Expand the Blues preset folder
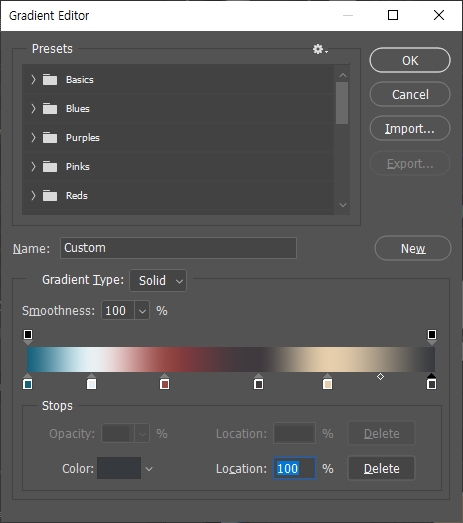 pyautogui.click(x=33, y=108)
